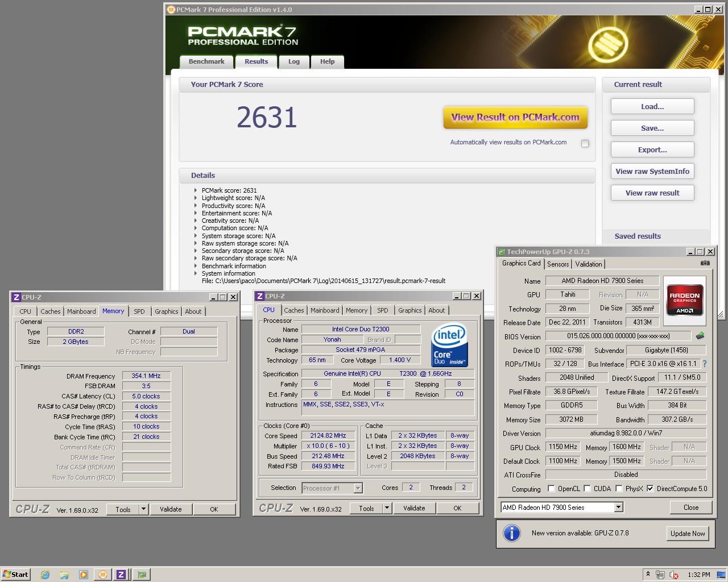This screenshot has width=728, height=582.
Task: Click the blue info icon beside the update notice
Action: click(512, 533)
